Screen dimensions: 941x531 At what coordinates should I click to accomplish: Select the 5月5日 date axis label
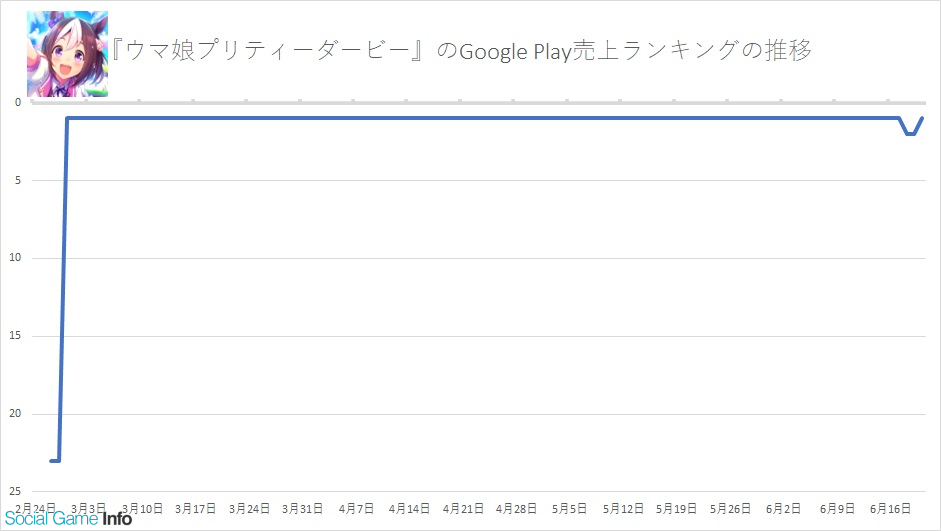point(570,509)
